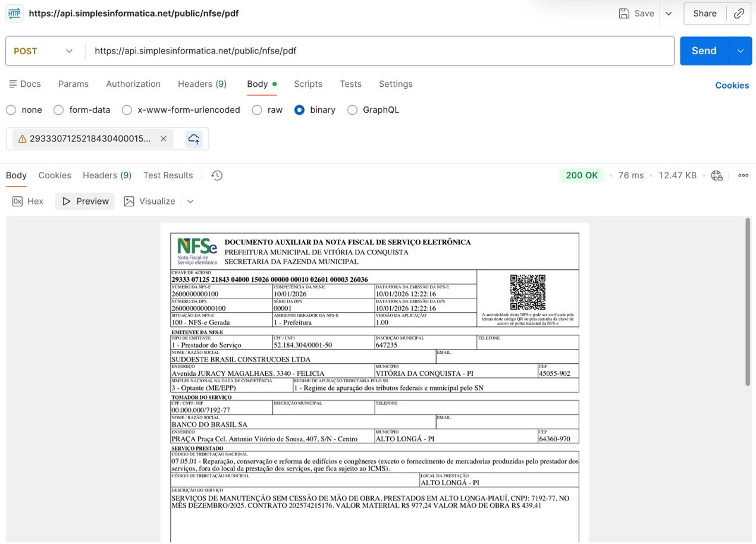Switch response view to Hex
The image size is (756, 544).
(29, 202)
